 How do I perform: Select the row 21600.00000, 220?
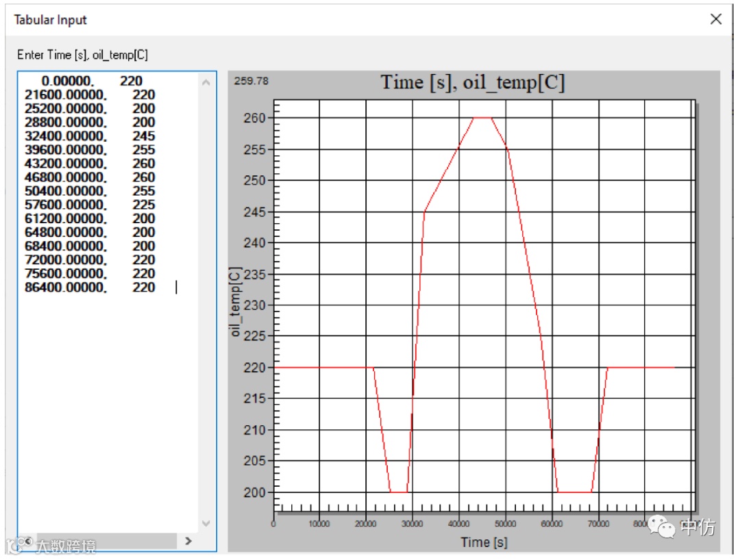pyautogui.click(x=90, y=94)
